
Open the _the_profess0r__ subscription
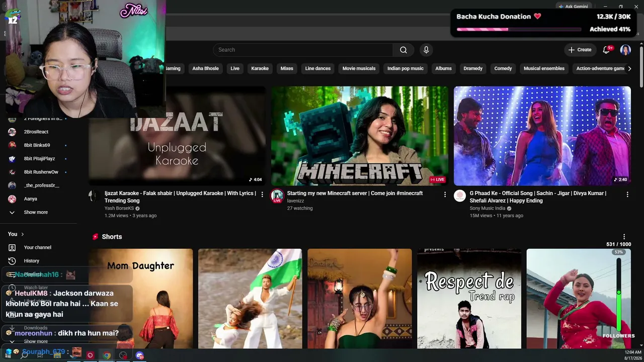click(x=41, y=186)
